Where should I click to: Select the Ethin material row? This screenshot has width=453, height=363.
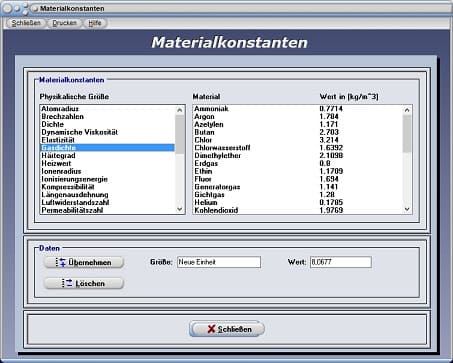[298, 171]
